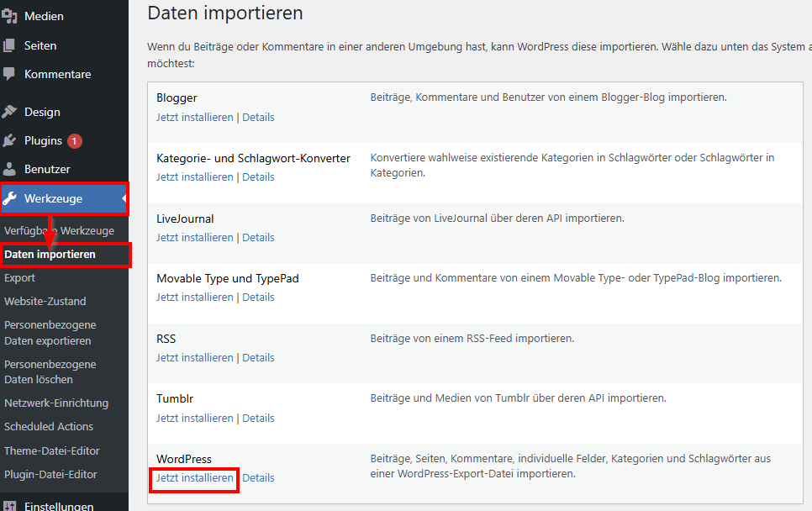This screenshot has width=812, height=511.
Task: Click the WordPress importer title
Action: (x=184, y=459)
